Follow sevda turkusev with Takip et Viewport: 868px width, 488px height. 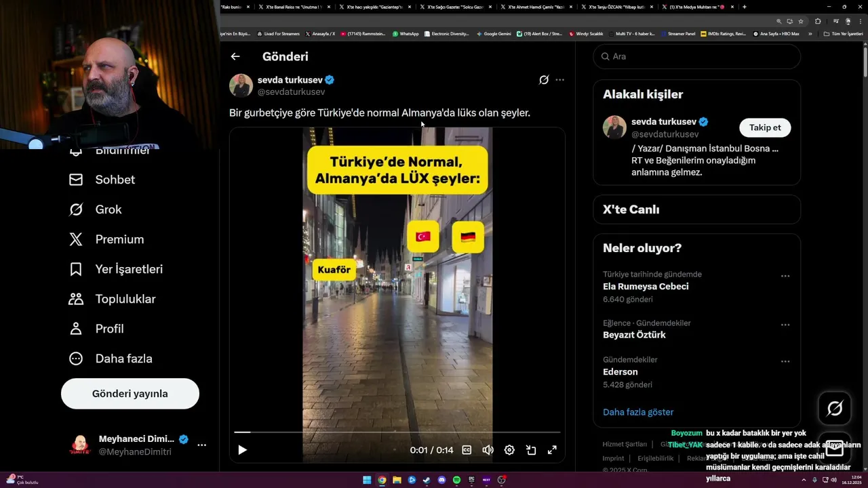tap(765, 127)
